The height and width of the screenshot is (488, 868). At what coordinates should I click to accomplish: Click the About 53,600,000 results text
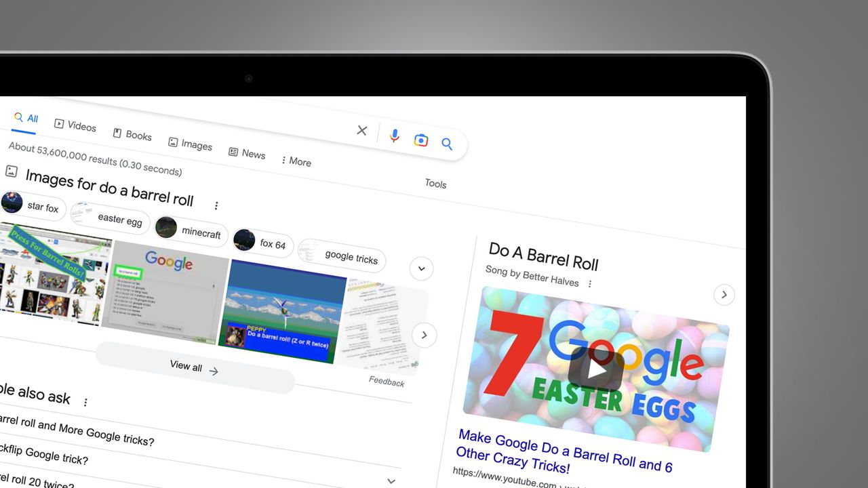[x=95, y=158]
